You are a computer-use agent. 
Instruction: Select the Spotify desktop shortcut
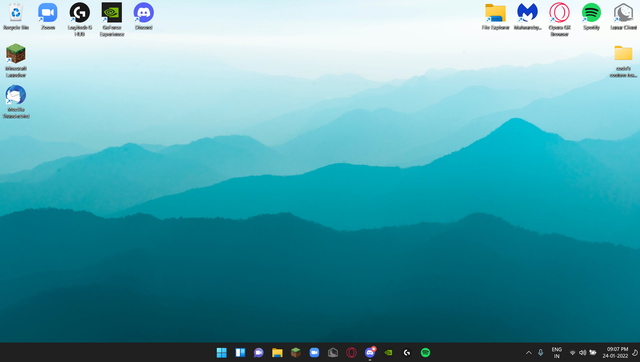[591, 17]
